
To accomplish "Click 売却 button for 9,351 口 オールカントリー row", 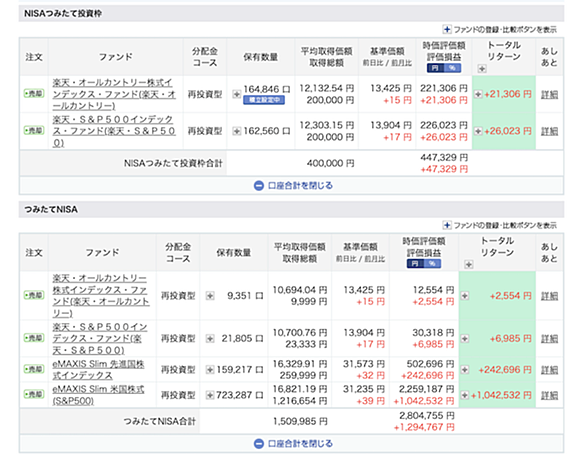I will point(34,295).
